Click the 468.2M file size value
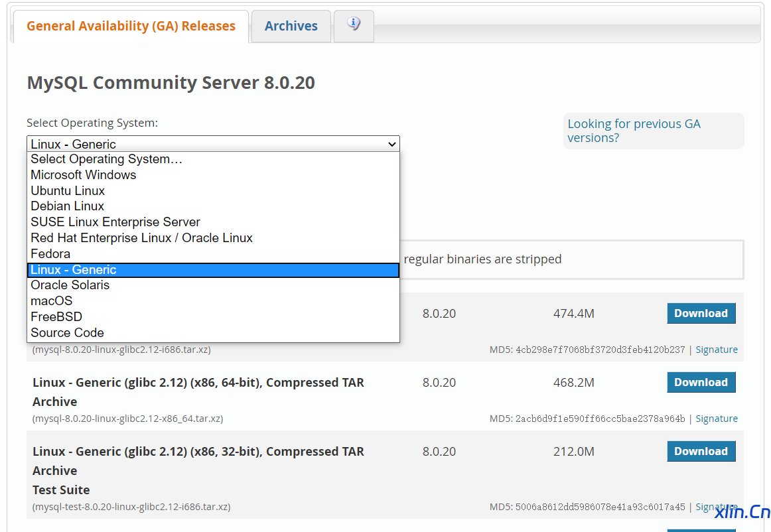 574,382
